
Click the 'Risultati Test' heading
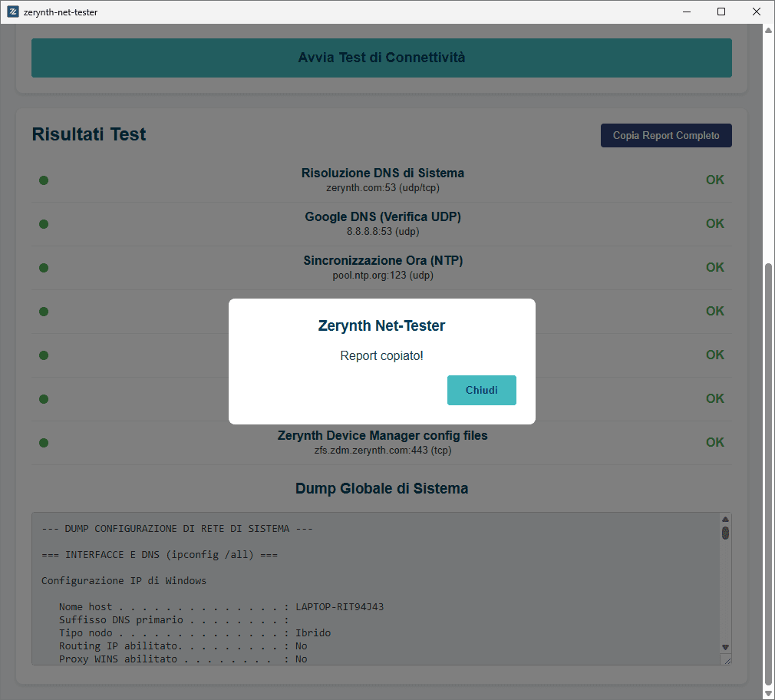(89, 134)
